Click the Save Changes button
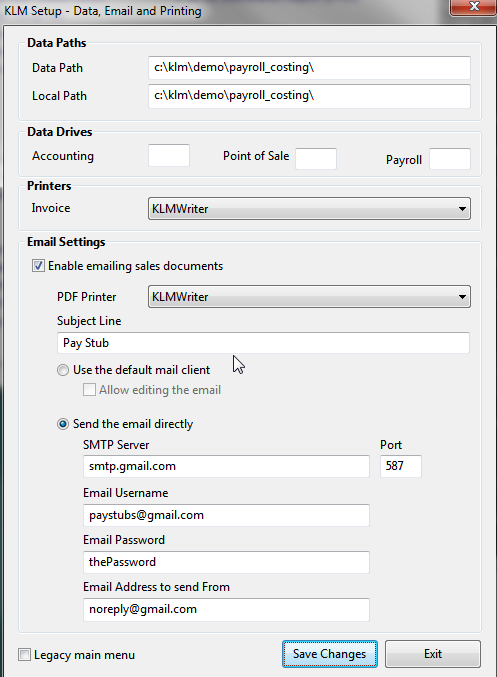Screen dimensions: 497x677 [x=330, y=654]
